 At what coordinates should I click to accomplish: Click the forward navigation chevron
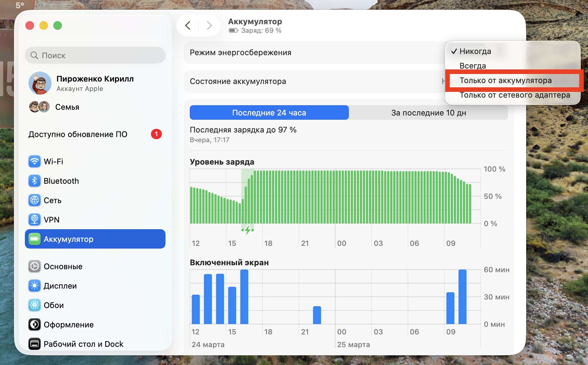(x=209, y=25)
